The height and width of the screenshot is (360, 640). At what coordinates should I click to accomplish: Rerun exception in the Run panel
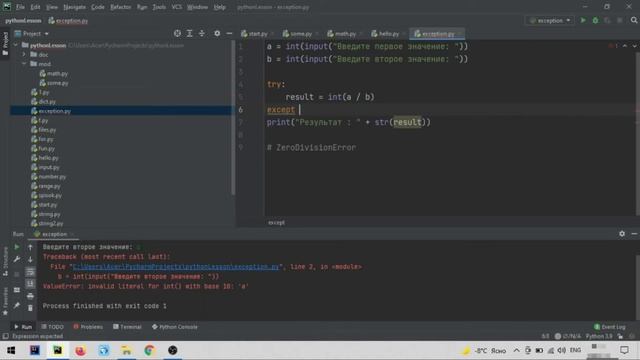pos(17,247)
